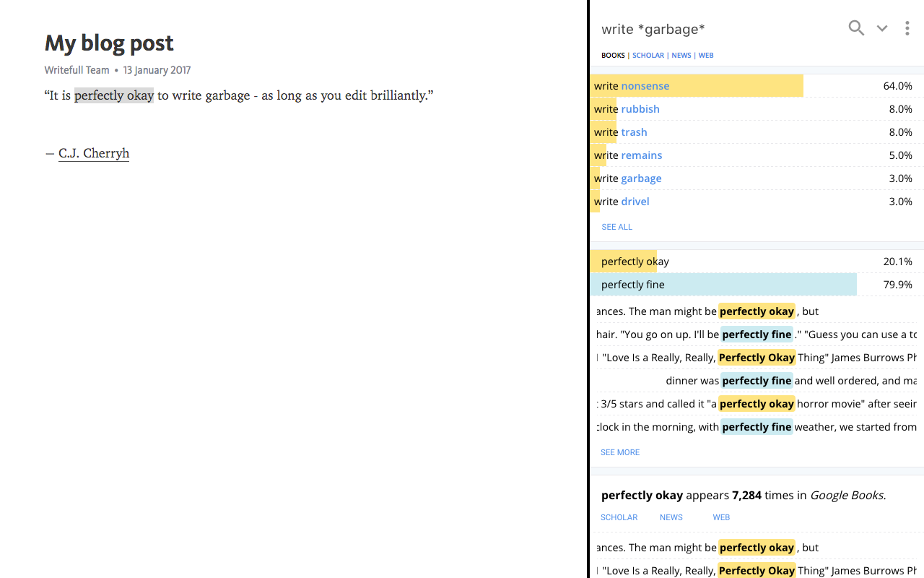Click 'perfectly okay appears 7,284 times' text
Image resolution: width=924 pixels, height=578 pixels.
click(744, 496)
